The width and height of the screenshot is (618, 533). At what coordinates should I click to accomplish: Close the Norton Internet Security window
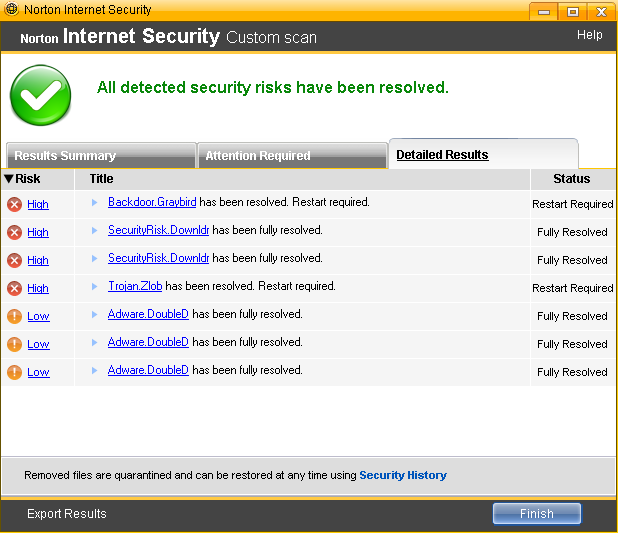tap(602, 11)
